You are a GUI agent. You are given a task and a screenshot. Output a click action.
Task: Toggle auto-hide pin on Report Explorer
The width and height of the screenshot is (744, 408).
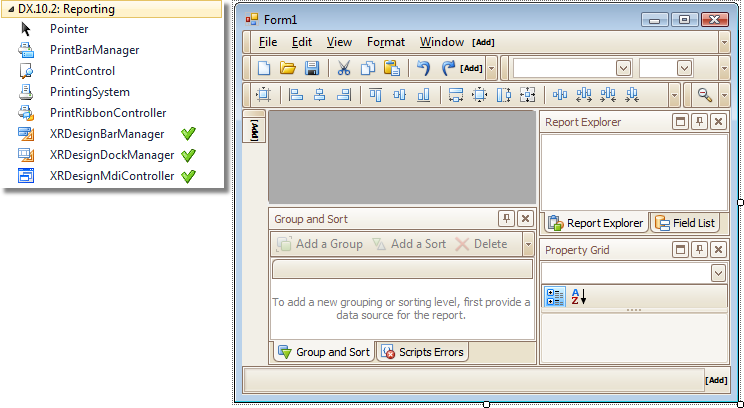click(699, 122)
